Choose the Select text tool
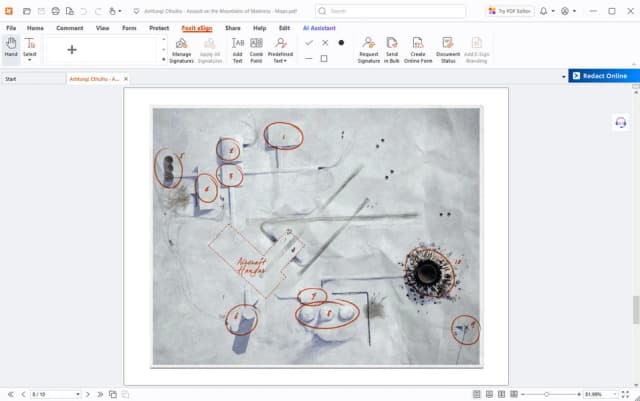The width and height of the screenshot is (640, 401). tap(30, 46)
